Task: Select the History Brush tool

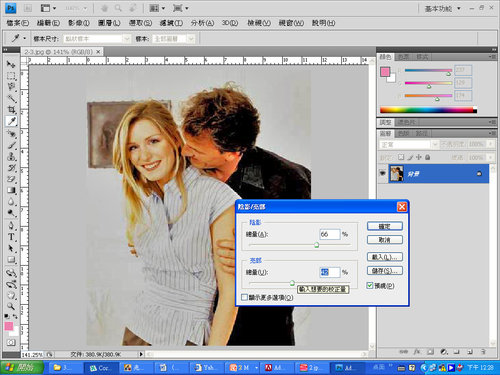Action: click(11, 168)
